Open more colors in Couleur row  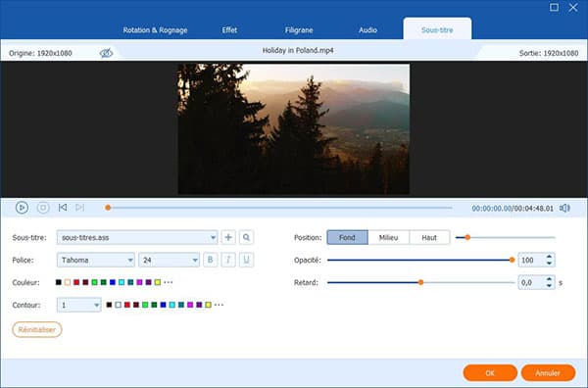[x=168, y=282]
